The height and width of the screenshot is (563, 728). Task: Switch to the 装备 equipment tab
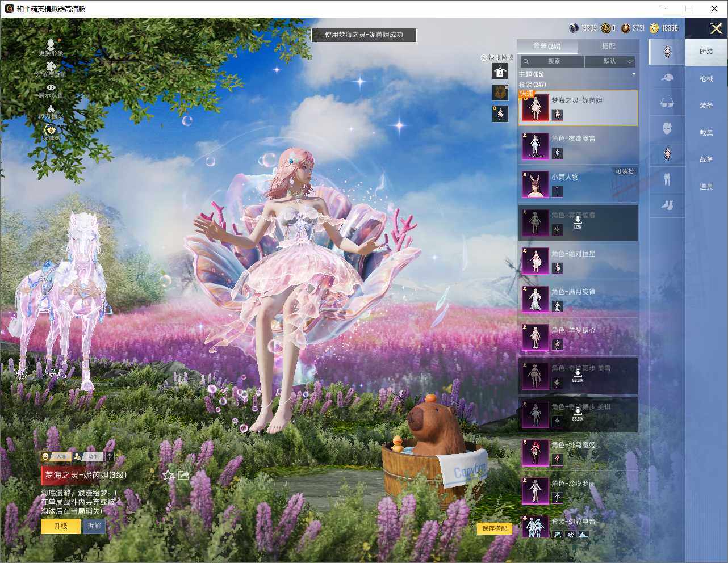click(706, 106)
